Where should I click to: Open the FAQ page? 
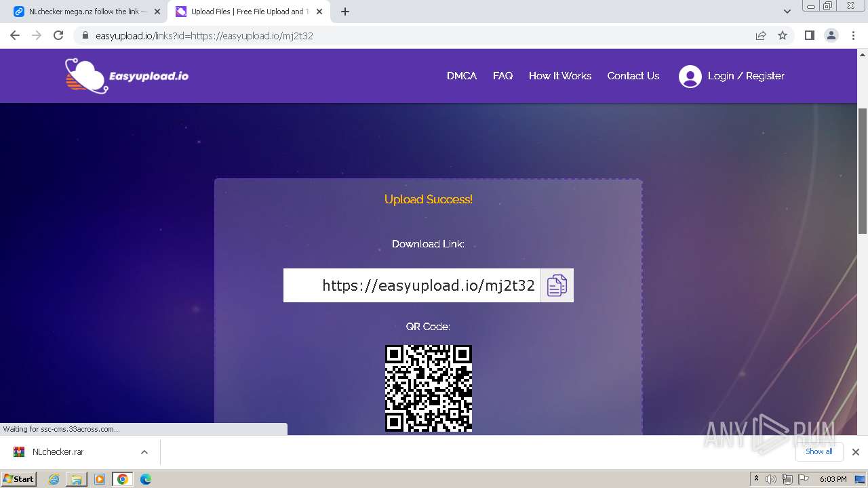coord(502,76)
